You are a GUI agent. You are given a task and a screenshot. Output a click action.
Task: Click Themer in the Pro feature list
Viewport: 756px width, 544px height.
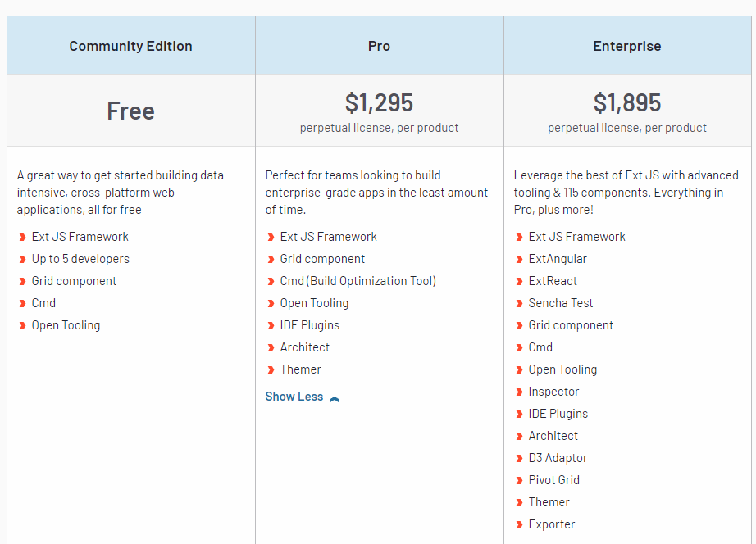pos(300,369)
